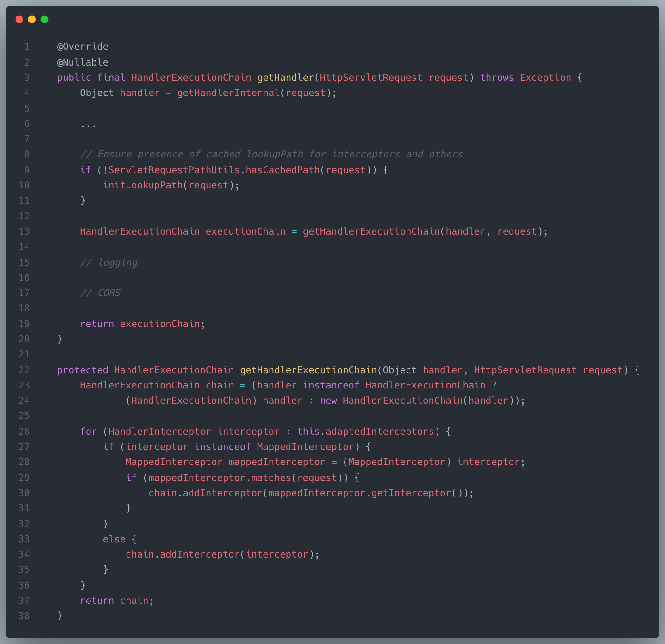Click ServletRequestPathUtils on line 9
The height and width of the screenshot is (644, 665).
pos(174,170)
